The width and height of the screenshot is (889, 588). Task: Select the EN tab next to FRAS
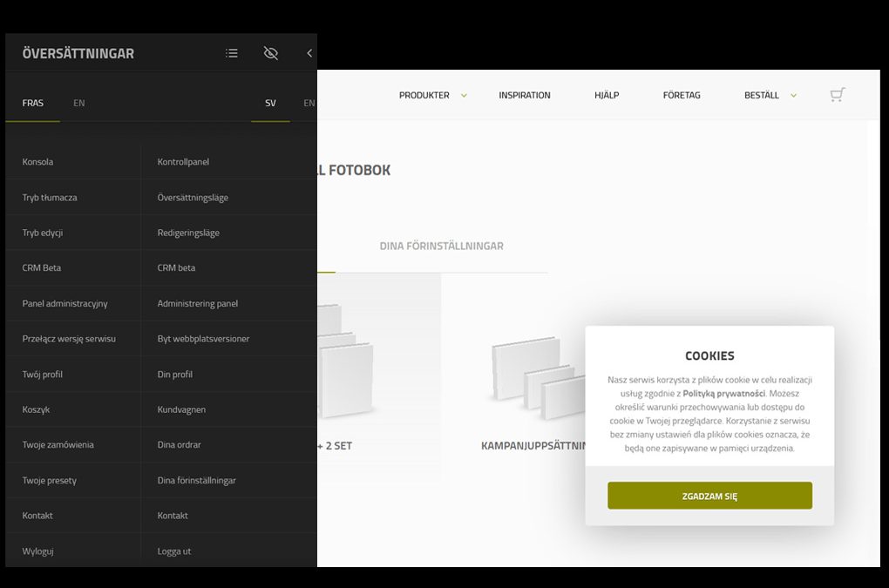pos(79,103)
